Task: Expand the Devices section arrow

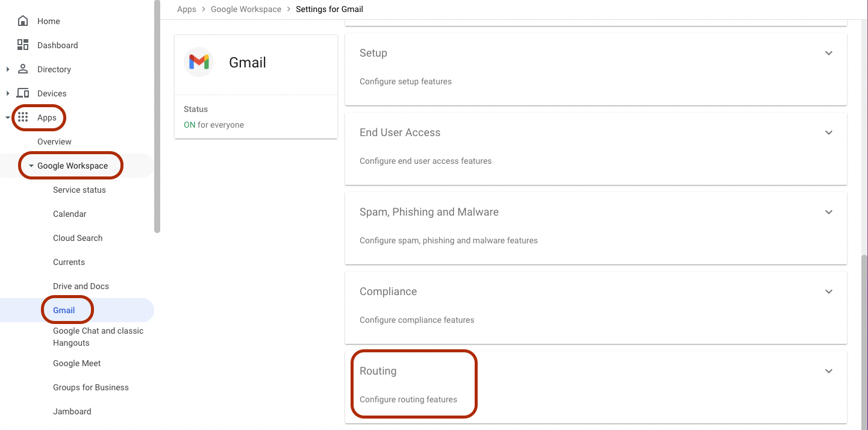Action: pos(7,93)
